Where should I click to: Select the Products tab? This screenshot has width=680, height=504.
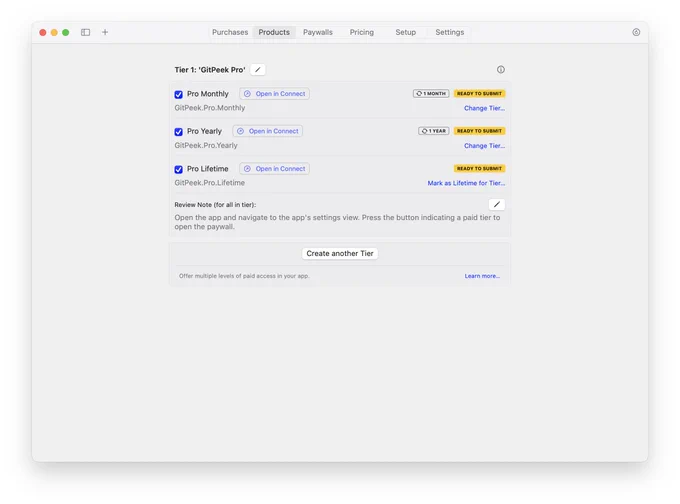click(274, 32)
